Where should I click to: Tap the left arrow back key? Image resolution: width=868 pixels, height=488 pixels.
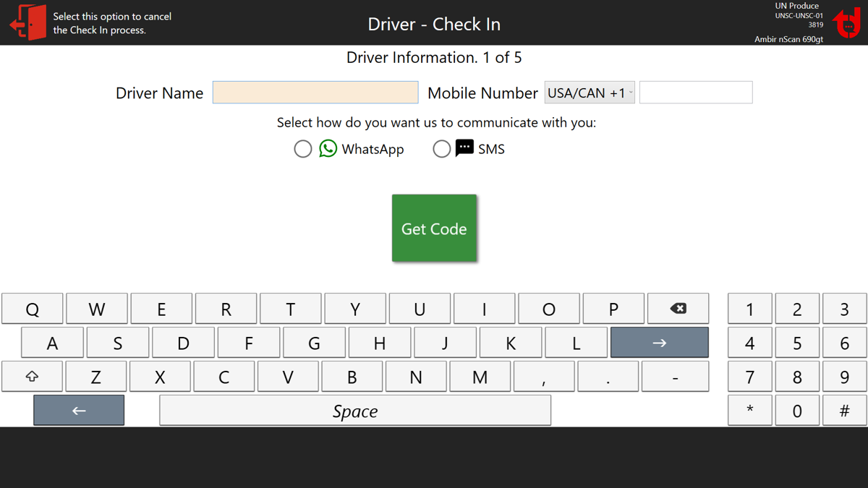click(79, 411)
